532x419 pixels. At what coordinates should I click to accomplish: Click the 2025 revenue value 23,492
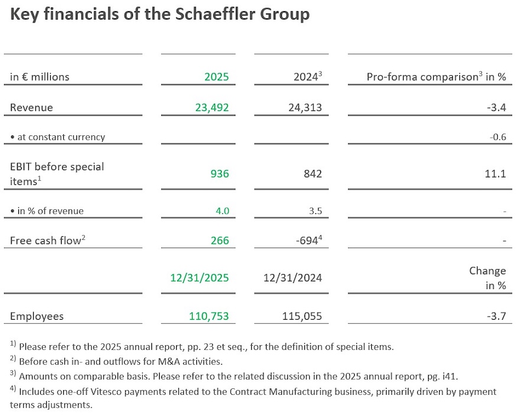(x=212, y=108)
